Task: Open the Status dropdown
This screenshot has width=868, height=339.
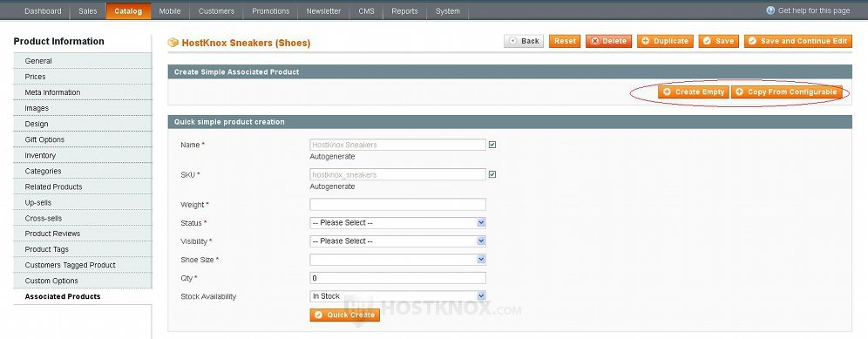Action: pos(397,223)
